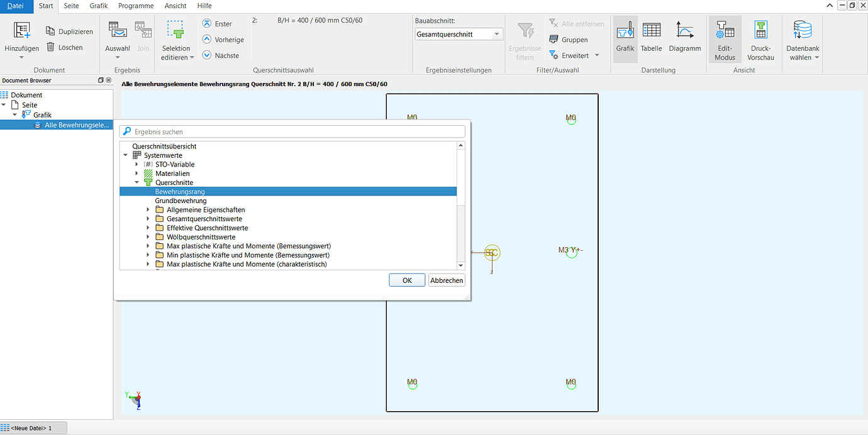Image resolution: width=868 pixels, height=435 pixels.
Task: Select Grundbewehrung in the result tree
Action: point(181,201)
